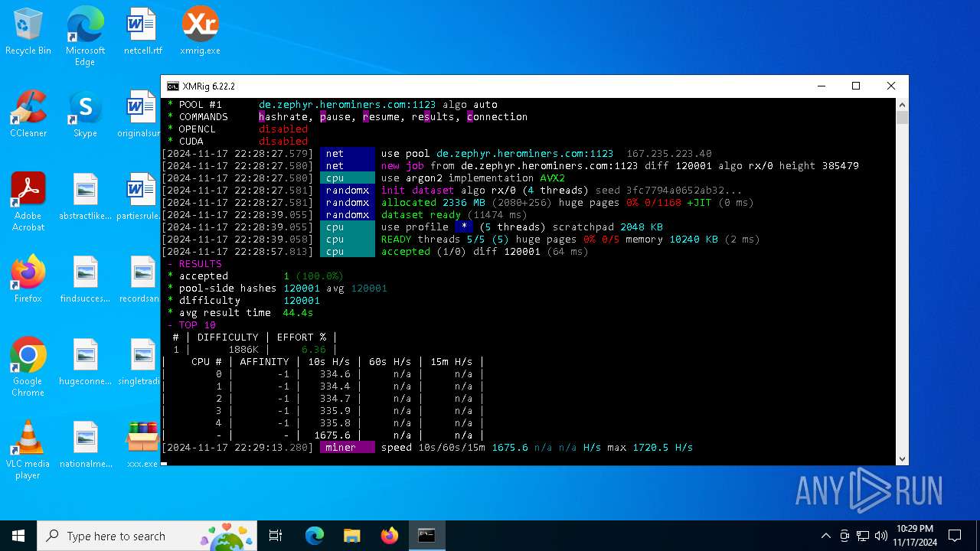This screenshot has height=551, width=980.
Task: Select the nationalme image file
Action: point(85,445)
